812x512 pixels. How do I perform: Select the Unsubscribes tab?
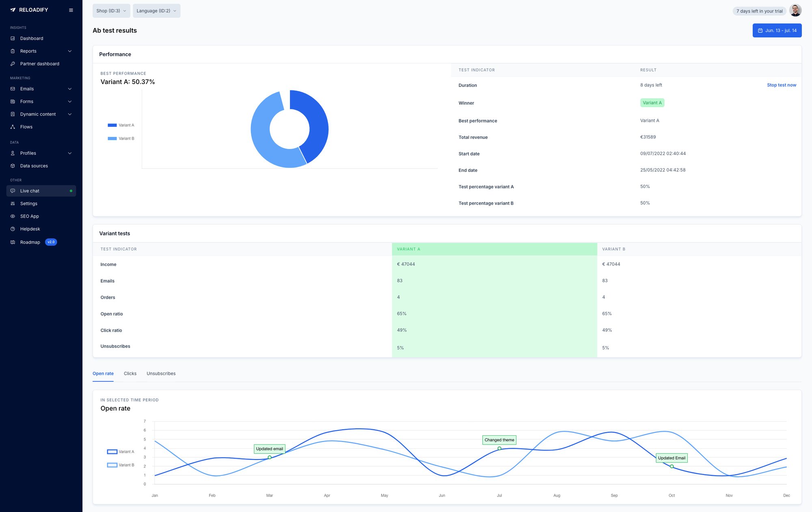(x=161, y=374)
